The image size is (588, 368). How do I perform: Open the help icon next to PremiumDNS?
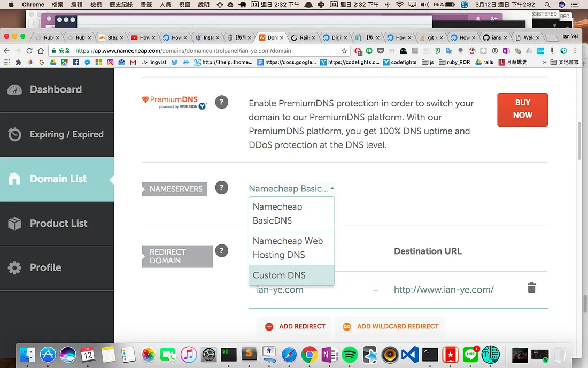click(x=222, y=102)
